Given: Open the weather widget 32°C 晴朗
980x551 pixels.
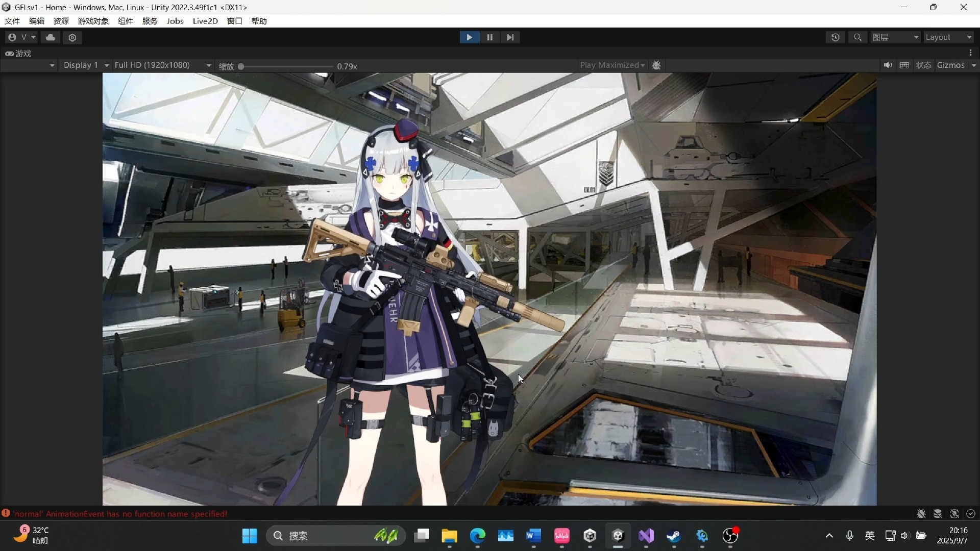Looking at the screenshot, I should coord(32,535).
